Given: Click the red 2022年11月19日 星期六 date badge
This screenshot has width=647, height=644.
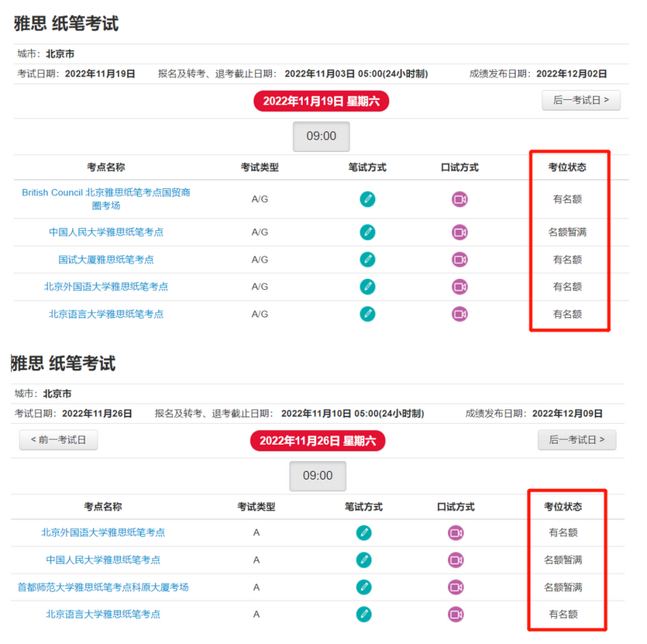Looking at the screenshot, I should pos(321,101).
